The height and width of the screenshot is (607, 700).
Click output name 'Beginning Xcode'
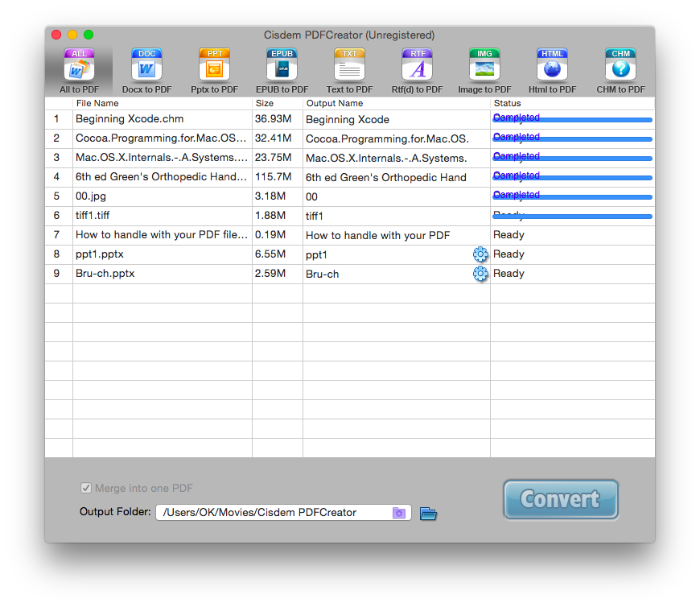pos(348,119)
